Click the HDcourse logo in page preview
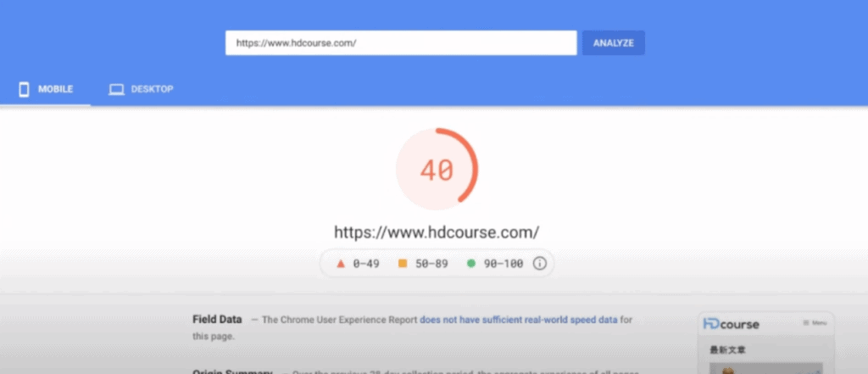The width and height of the screenshot is (868, 374). (731, 324)
